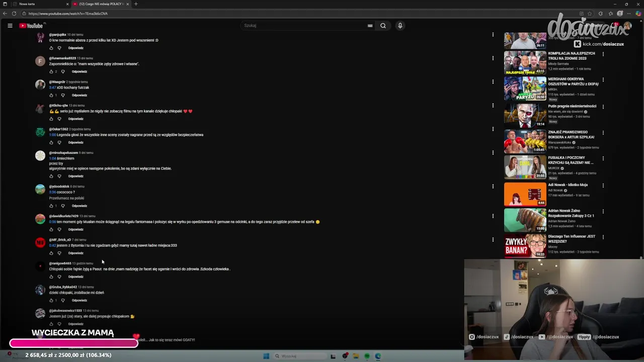The width and height of the screenshot is (644, 362).
Task: Dislike the comment by @funemanka8523
Action: pyautogui.click(x=62, y=72)
